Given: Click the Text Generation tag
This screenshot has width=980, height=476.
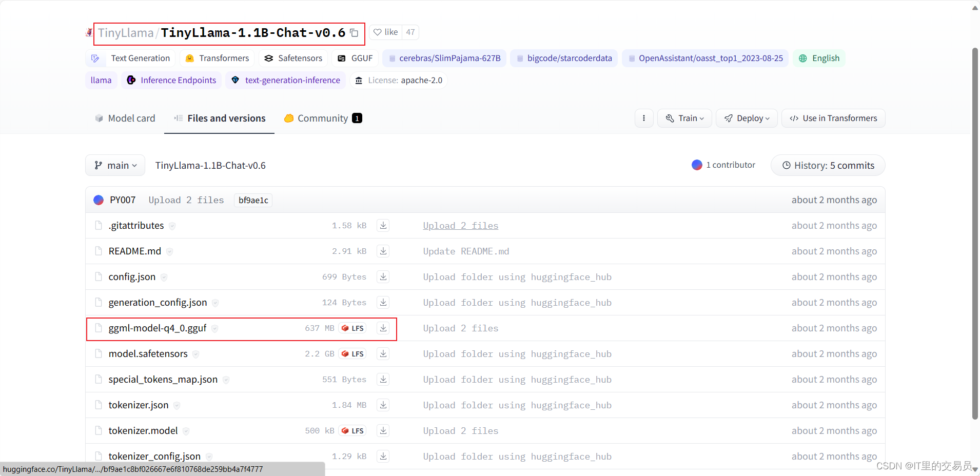Looking at the screenshot, I should pos(130,58).
